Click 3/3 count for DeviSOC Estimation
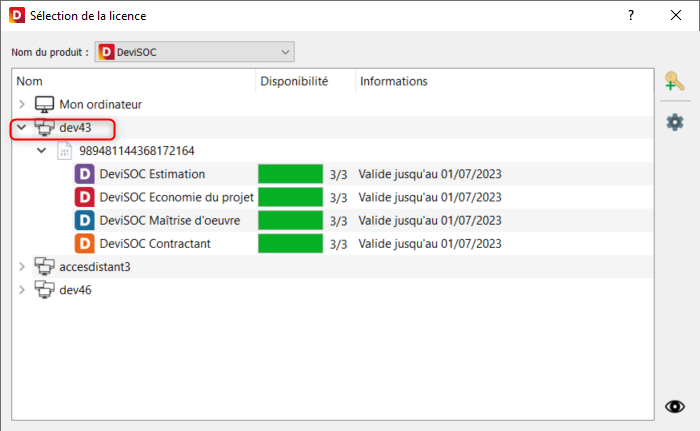Image resolution: width=700 pixels, height=431 pixels. coord(338,175)
